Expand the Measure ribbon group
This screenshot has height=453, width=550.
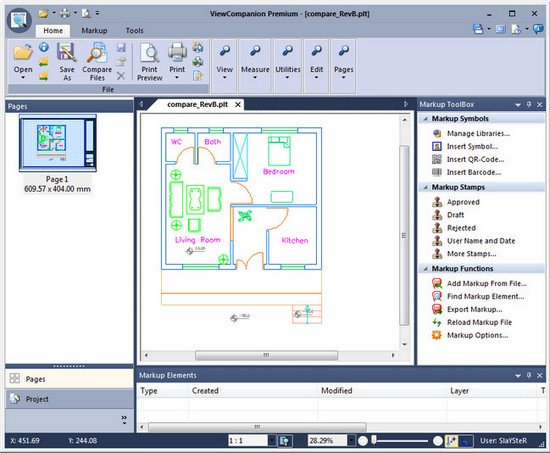[255, 66]
